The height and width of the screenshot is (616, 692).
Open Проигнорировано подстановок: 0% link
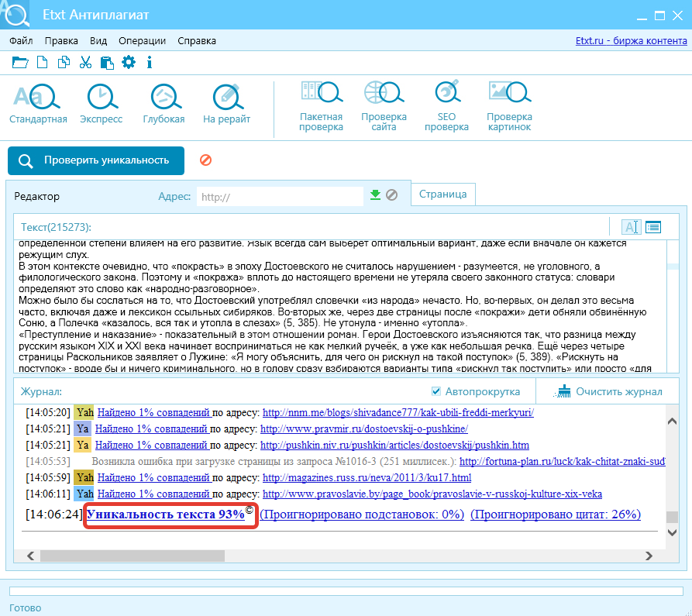tap(362, 514)
